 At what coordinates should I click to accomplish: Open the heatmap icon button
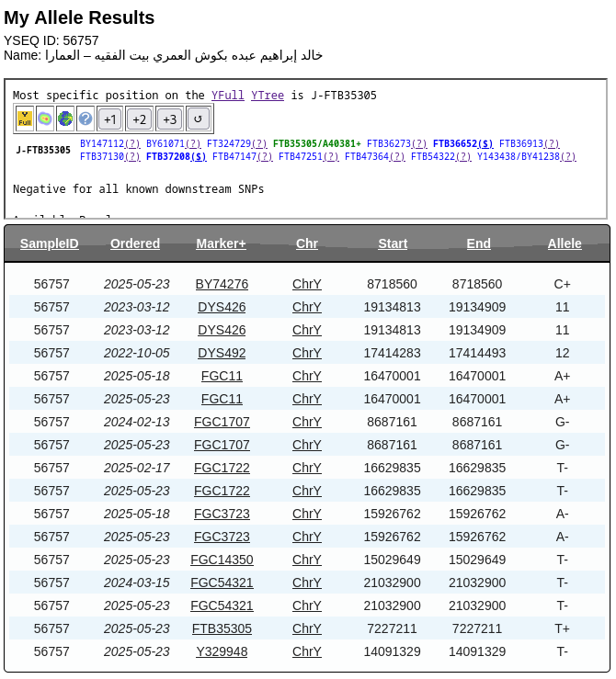point(45,119)
